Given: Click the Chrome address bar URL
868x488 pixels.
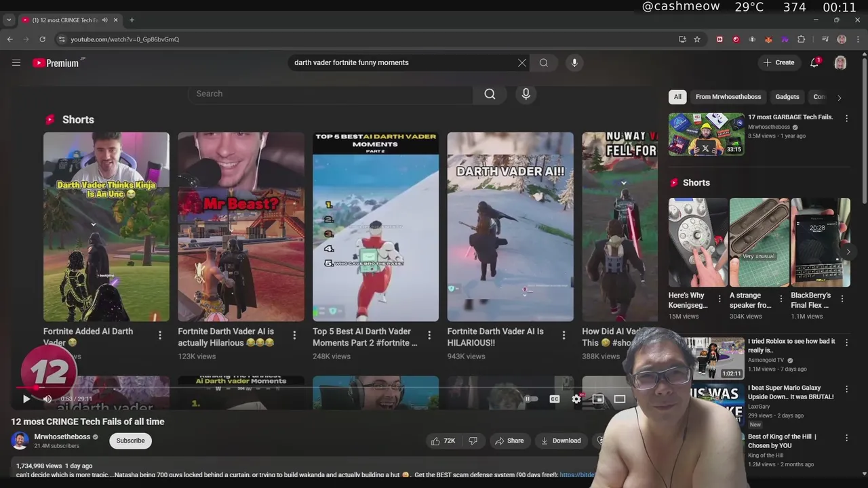Looking at the screenshot, I should point(125,39).
